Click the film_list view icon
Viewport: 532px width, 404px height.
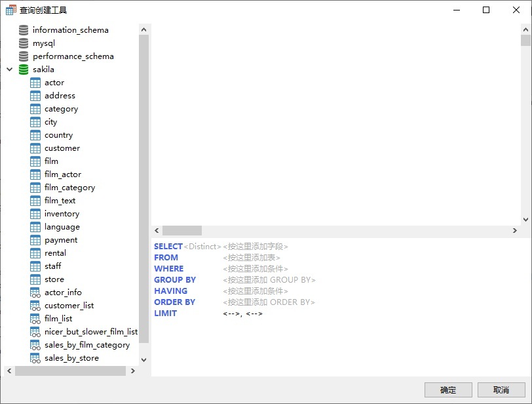(35, 319)
